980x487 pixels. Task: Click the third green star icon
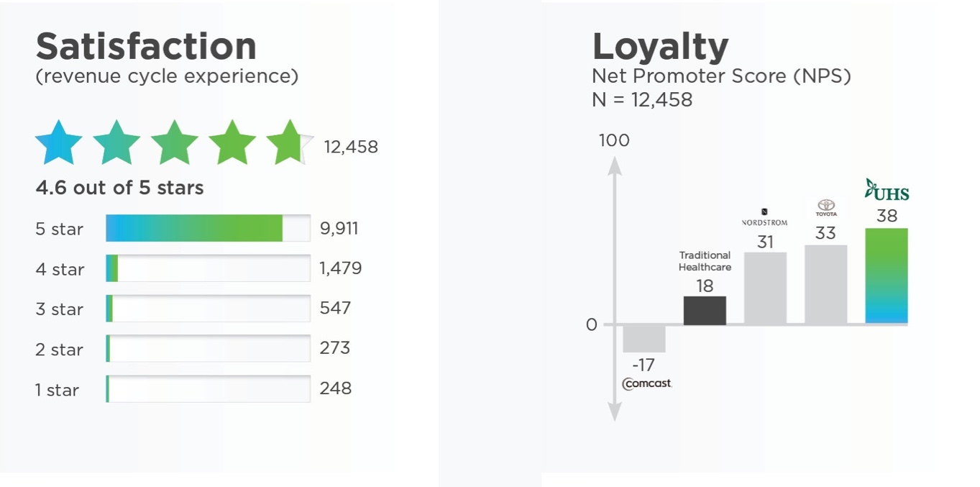pos(174,143)
